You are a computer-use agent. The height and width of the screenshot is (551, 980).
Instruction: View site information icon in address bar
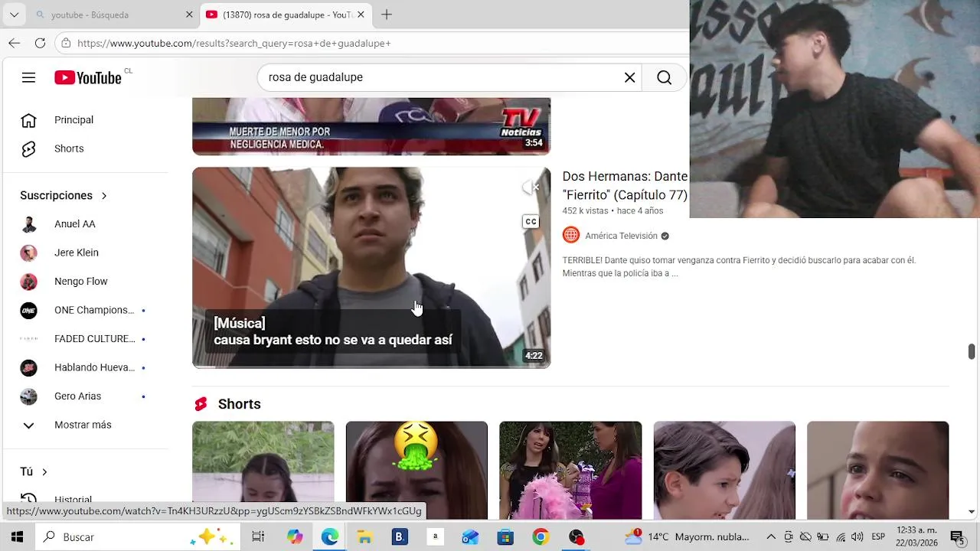click(66, 44)
